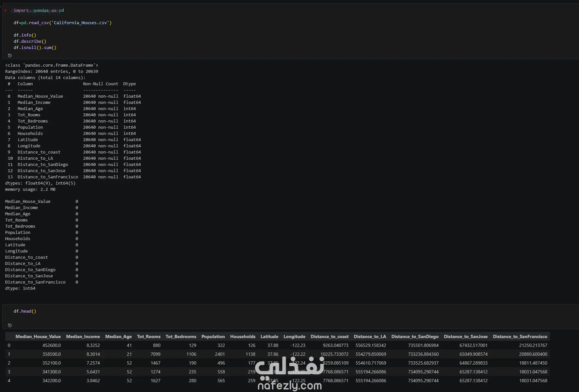The width and height of the screenshot is (579, 392).
Task: Sort by the Median_House_Value column header in the table
Action: (x=38, y=336)
